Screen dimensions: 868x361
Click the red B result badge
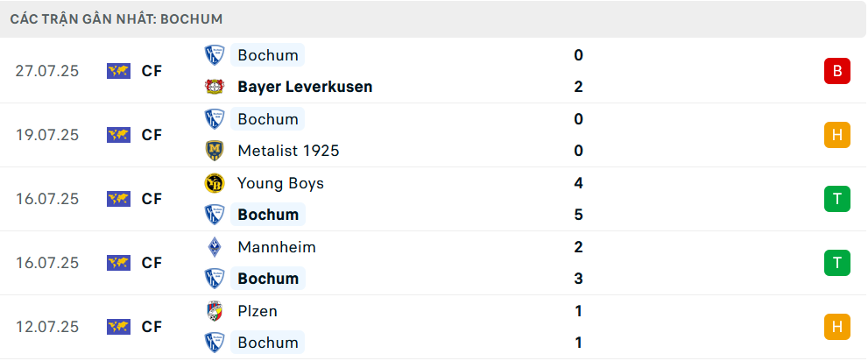click(x=837, y=71)
